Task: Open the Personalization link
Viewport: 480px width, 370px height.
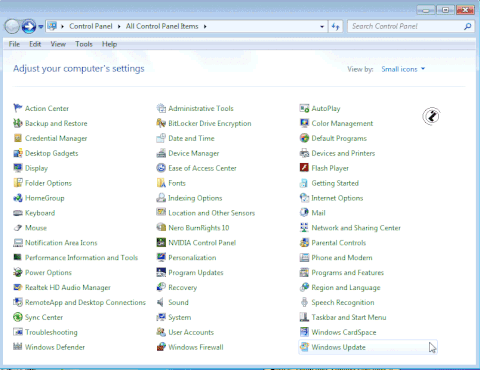Action: pos(192,257)
